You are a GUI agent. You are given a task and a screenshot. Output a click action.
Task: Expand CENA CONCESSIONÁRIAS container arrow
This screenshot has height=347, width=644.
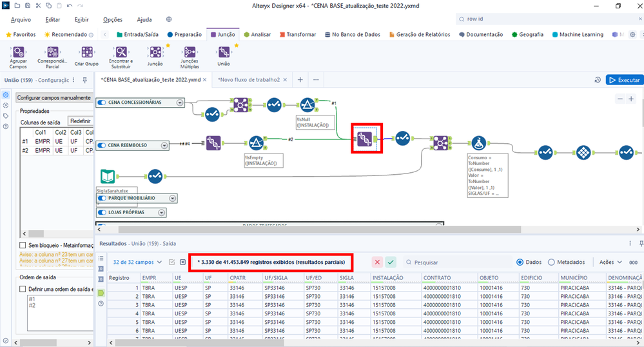tap(180, 103)
